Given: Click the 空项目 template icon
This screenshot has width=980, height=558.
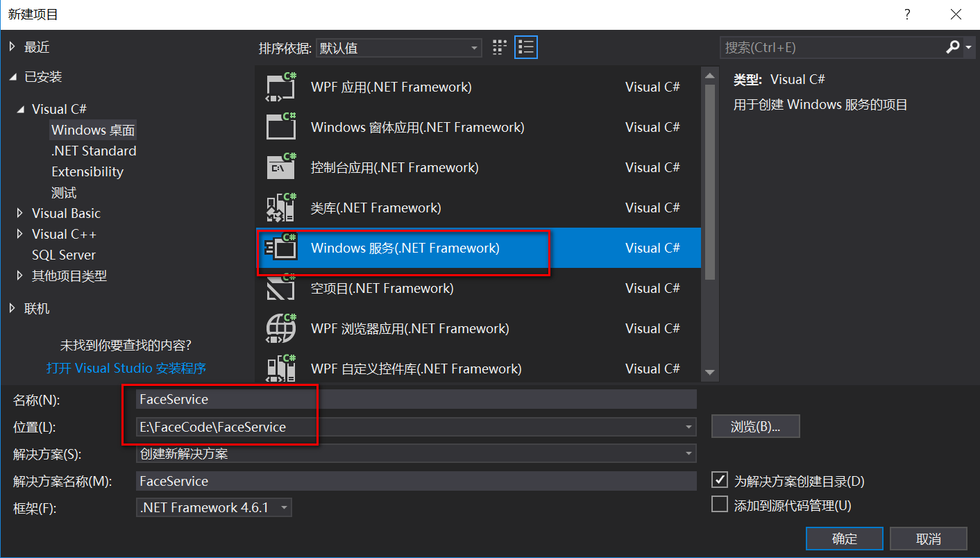Looking at the screenshot, I should coord(282,289).
